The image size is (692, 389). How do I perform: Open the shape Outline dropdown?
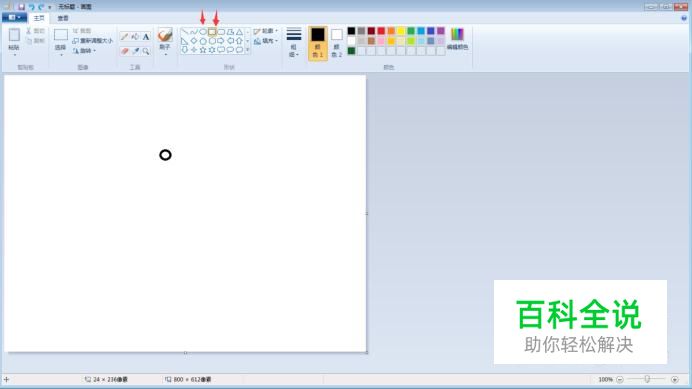pos(266,31)
